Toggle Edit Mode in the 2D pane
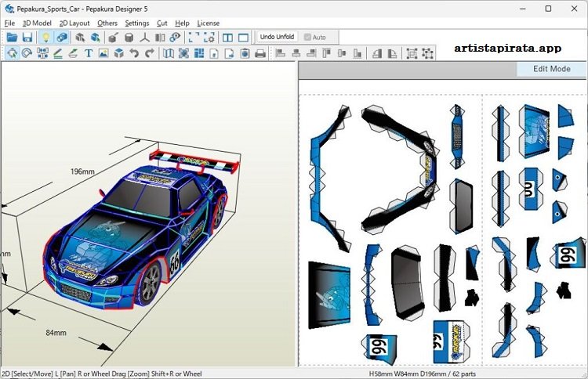The height and width of the screenshot is (379, 588). tap(551, 69)
